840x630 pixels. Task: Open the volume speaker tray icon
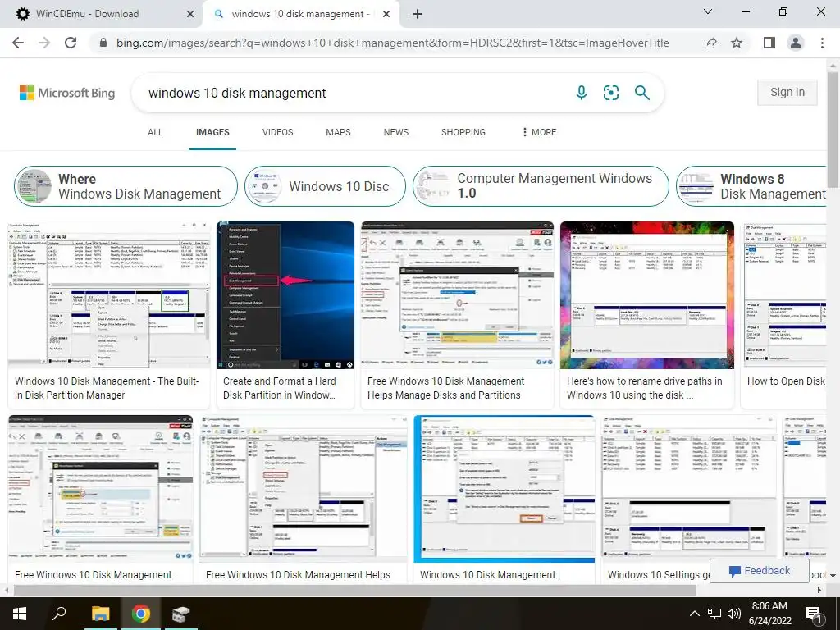(734, 614)
